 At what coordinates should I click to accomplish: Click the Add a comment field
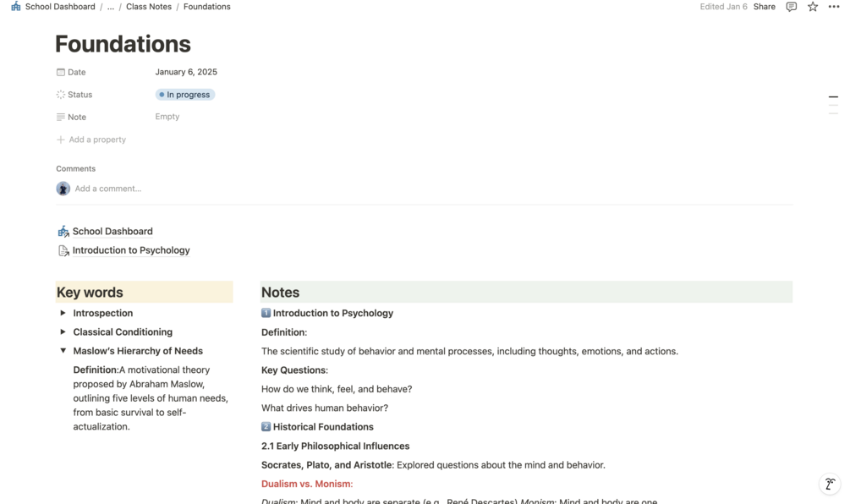[x=108, y=189]
